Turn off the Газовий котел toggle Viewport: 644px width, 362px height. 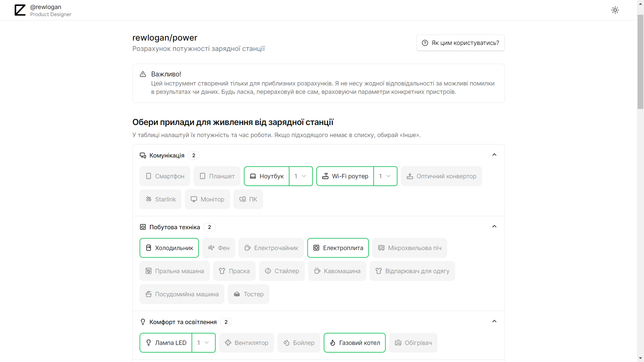(x=355, y=343)
